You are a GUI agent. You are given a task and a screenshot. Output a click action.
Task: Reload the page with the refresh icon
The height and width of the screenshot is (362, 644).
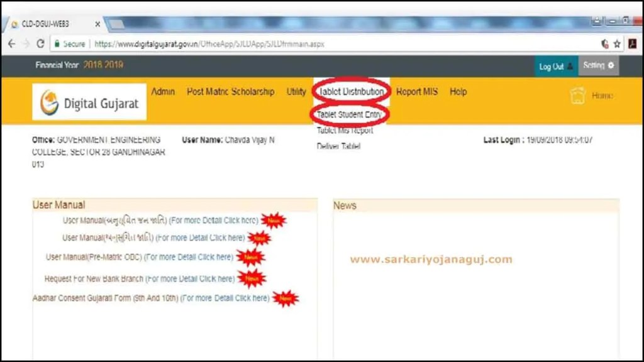(40, 43)
